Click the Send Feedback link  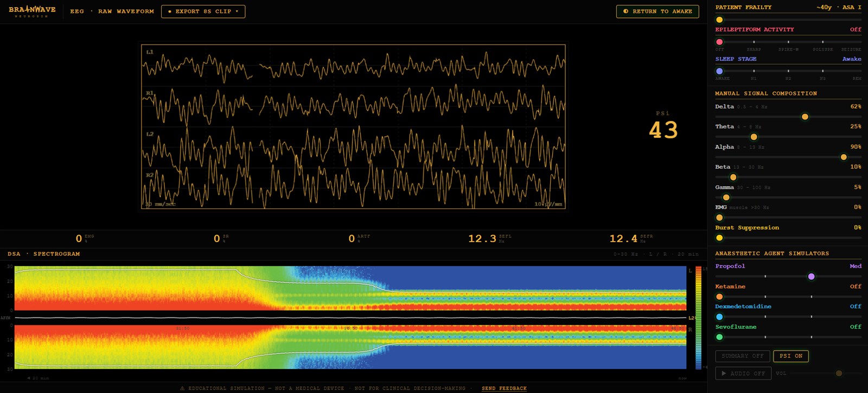tap(504, 388)
